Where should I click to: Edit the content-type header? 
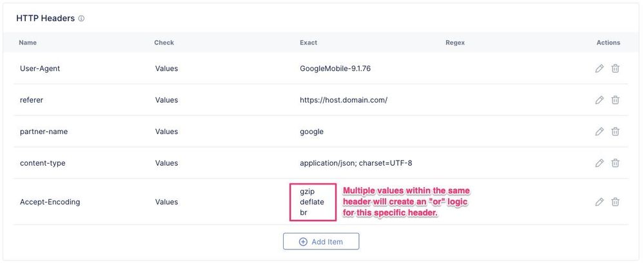(599, 163)
